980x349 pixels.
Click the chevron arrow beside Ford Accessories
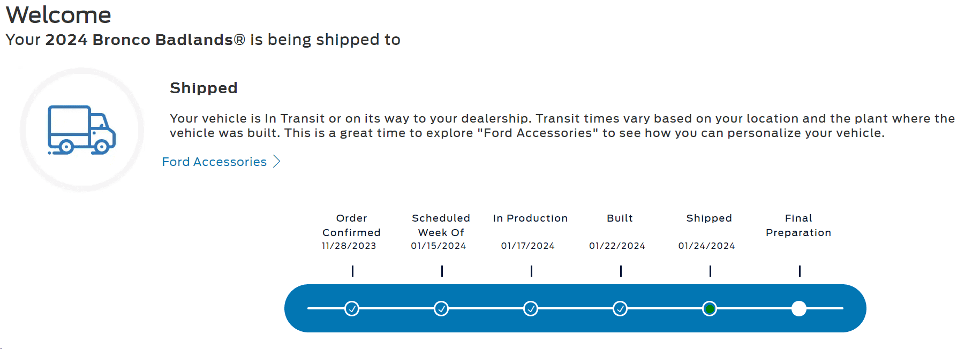tap(276, 162)
